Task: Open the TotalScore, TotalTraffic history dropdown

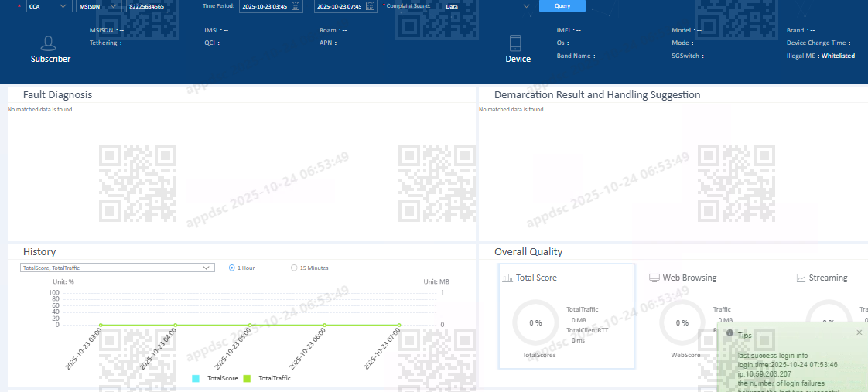Action: tap(118, 268)
